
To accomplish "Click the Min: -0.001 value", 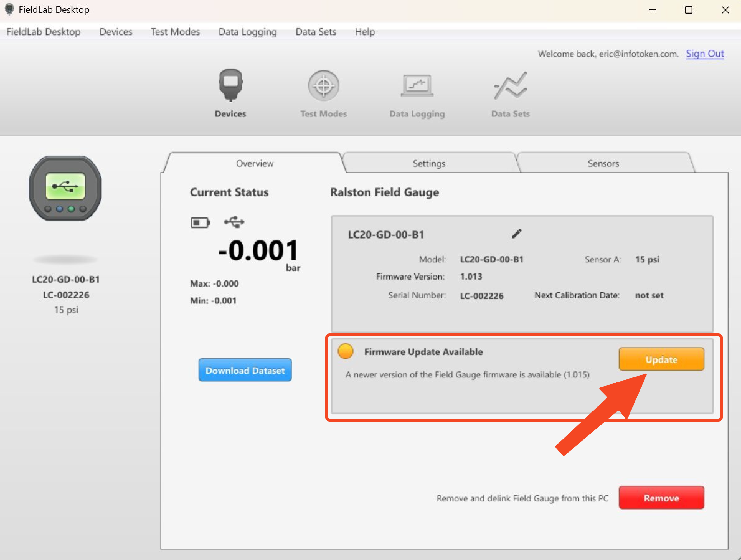I will tap(213, 301).
